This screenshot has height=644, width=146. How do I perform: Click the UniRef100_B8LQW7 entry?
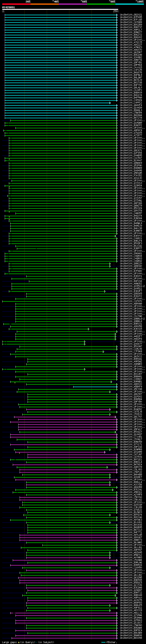131,77
